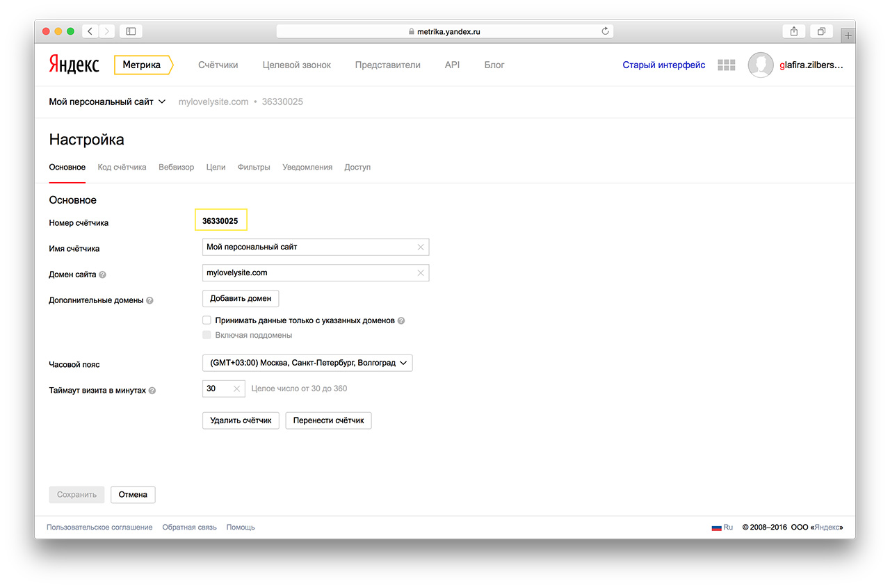Enable Принимать данные только с указанных доменов
This screenshot has width=890, height=588.
(x=207, y=320)
